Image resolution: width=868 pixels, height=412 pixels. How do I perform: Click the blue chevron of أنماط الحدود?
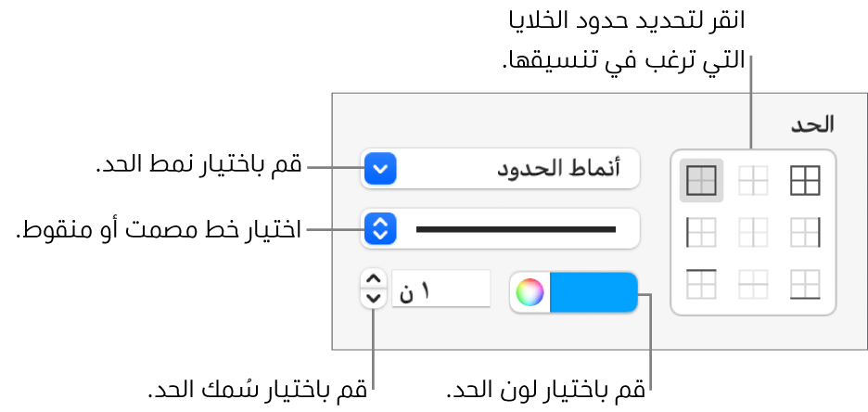click(x=381, y=169)
